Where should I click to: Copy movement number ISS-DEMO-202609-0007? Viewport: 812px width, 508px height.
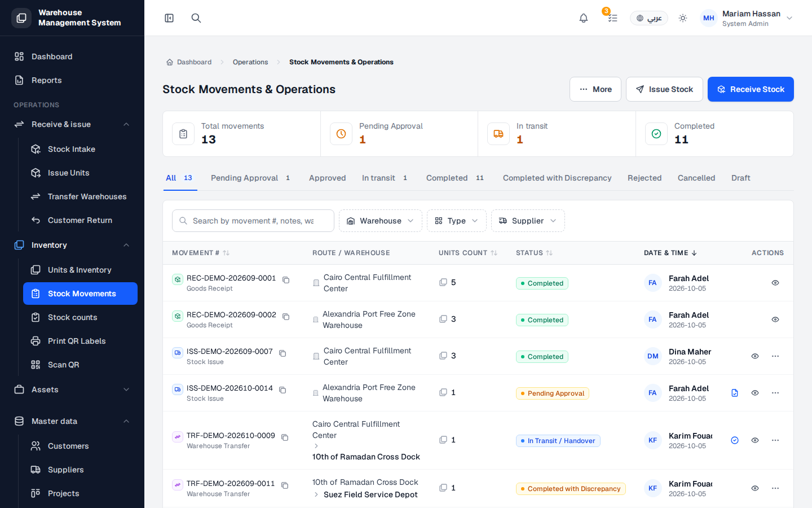283,353
